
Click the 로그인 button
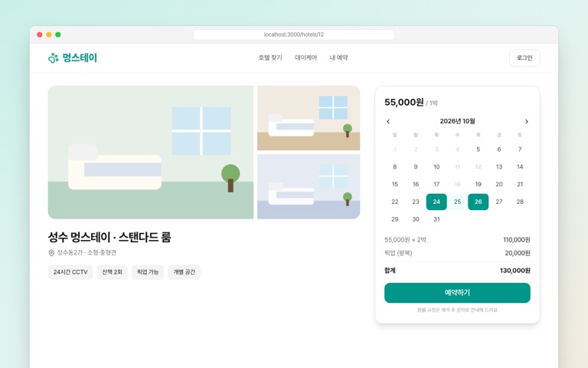point(524,58)
